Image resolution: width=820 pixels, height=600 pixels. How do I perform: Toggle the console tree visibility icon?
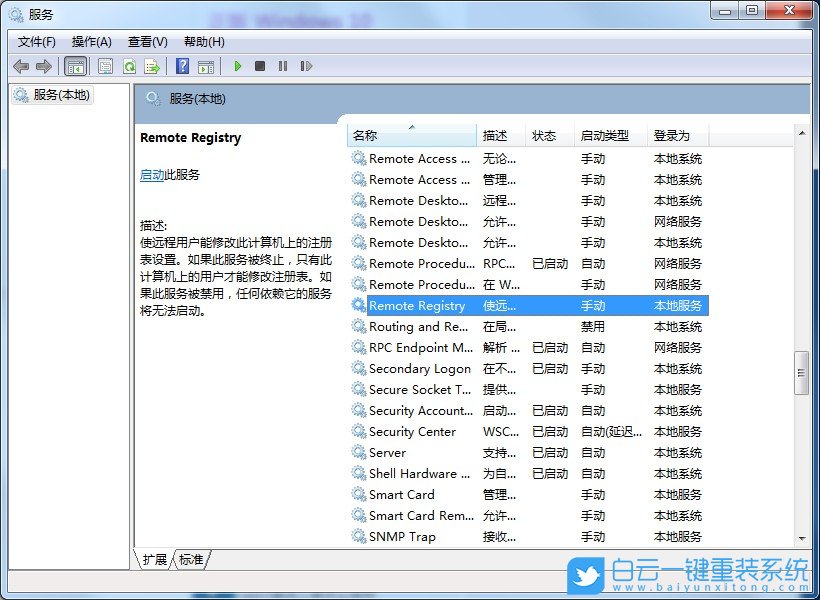click(75, 66)
